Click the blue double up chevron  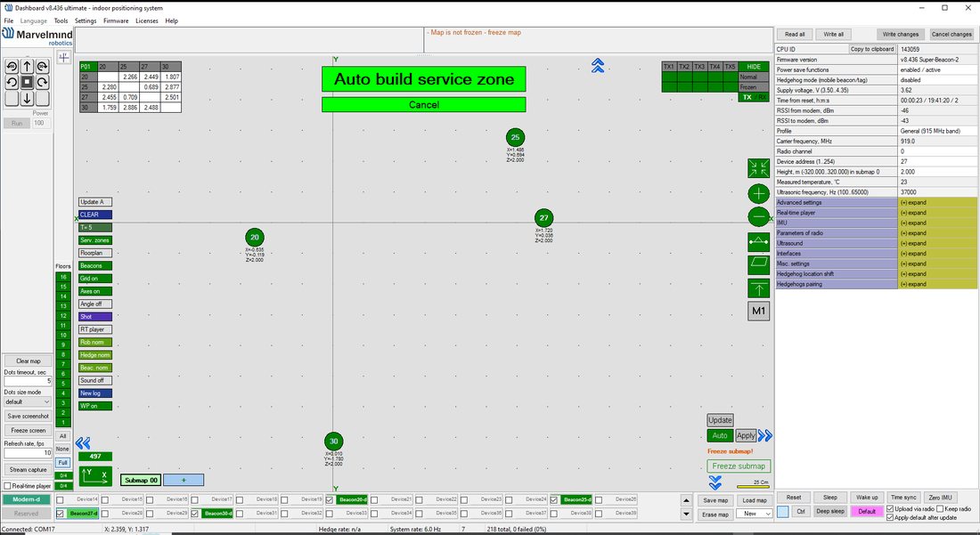[598, 66]
